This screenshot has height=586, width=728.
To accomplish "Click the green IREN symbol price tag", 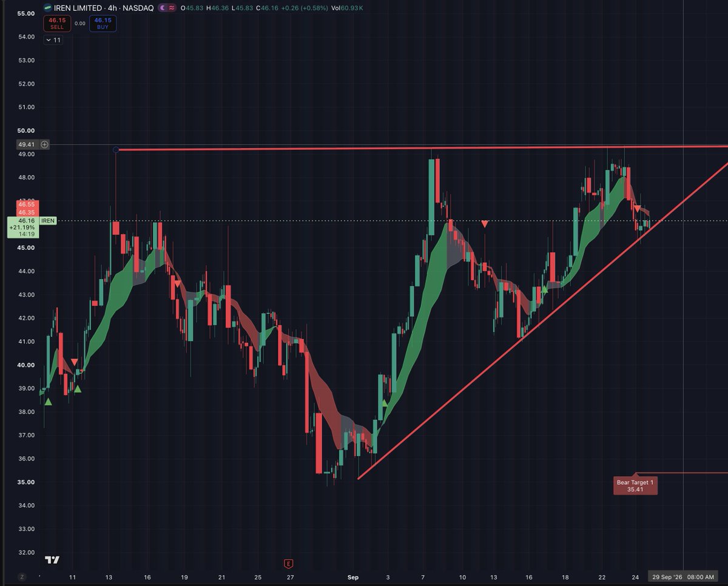I will [x=48, y=221].
